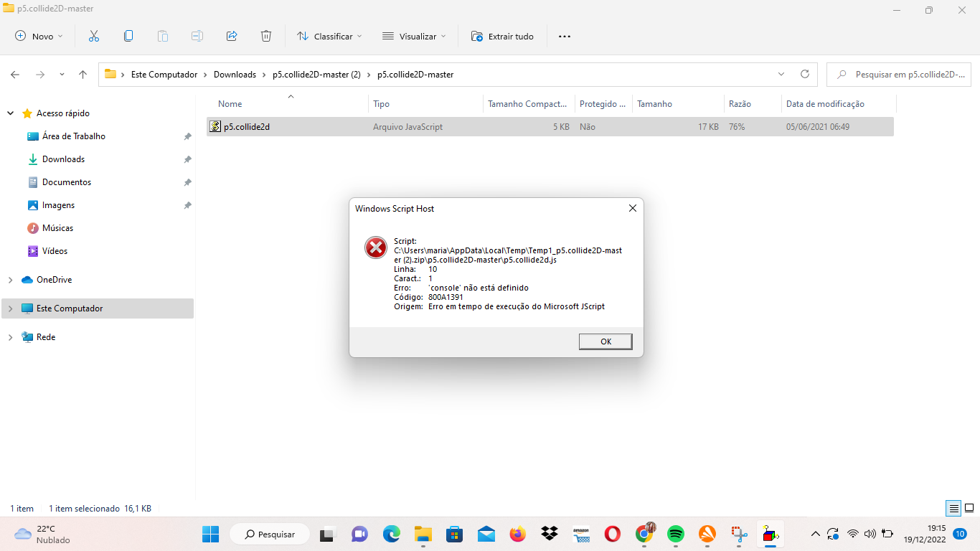
Task: Switch to details view layout icon
Action: coord(953,508)
